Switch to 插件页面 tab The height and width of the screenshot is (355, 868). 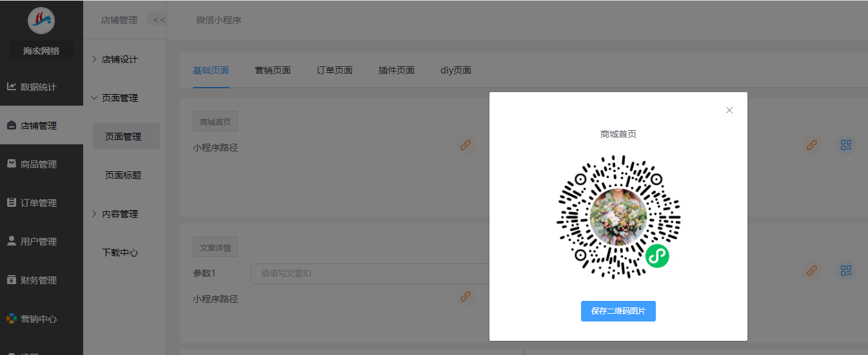(397, 70)
